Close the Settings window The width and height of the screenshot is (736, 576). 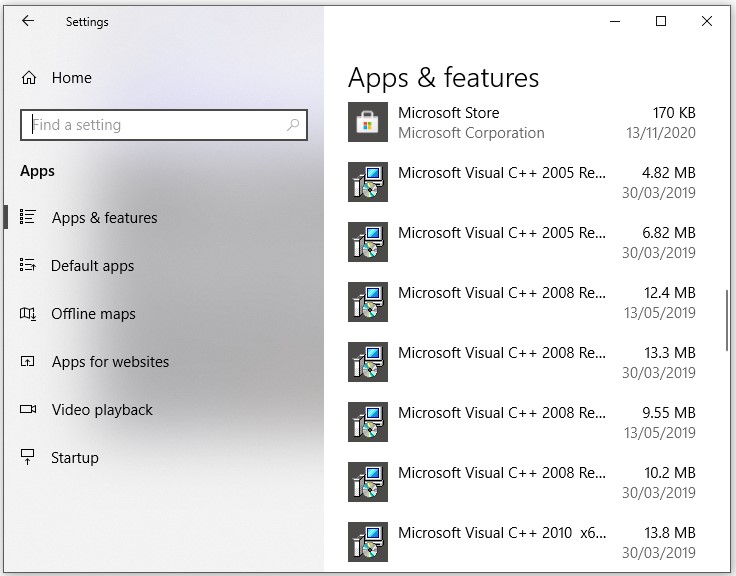(707, 21)
